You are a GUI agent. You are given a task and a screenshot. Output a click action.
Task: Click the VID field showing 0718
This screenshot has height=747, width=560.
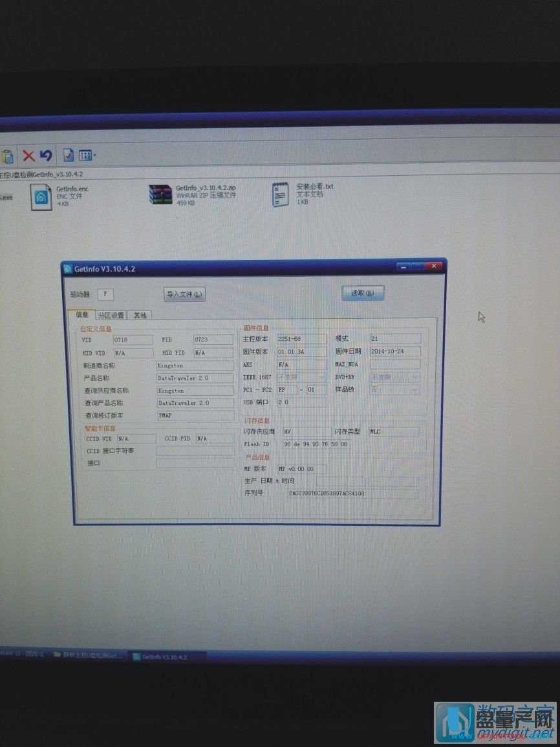133,340
